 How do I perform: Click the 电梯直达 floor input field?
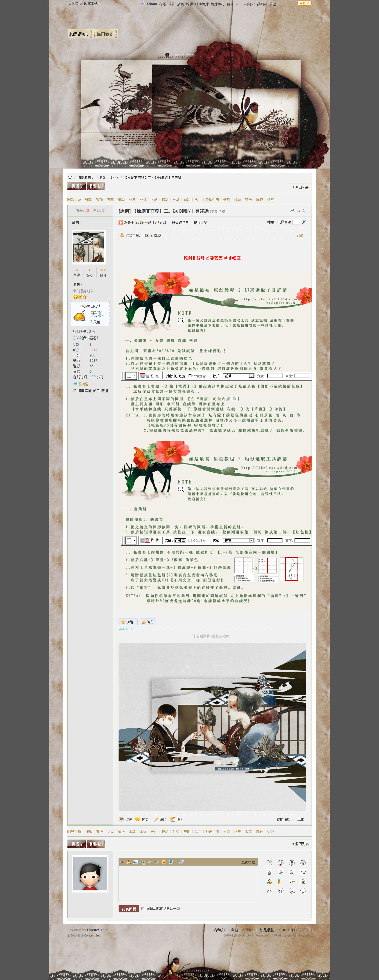tap(296, 222)
